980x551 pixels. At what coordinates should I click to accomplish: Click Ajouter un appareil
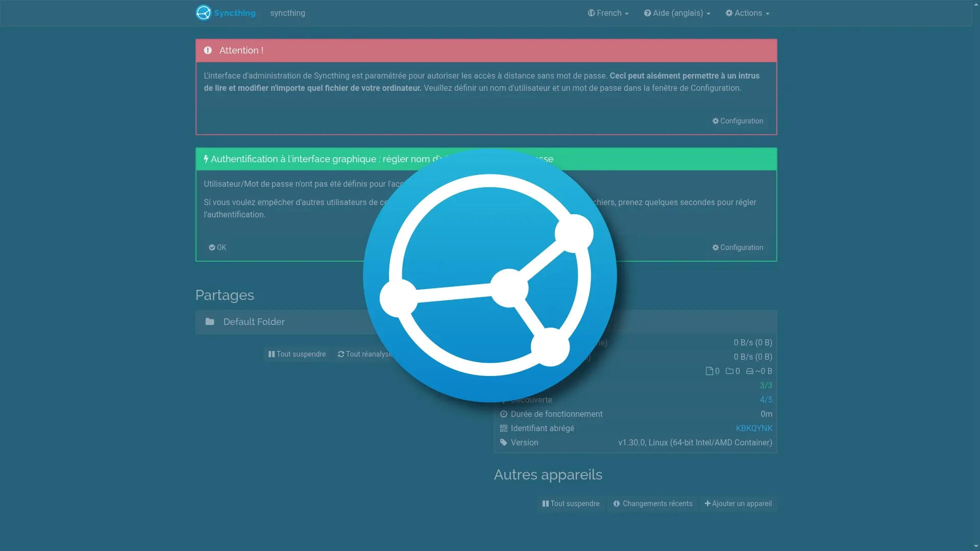pos(738,504)
